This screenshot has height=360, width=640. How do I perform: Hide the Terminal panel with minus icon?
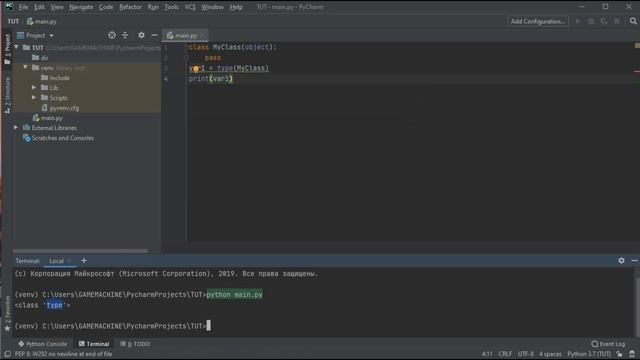[634, 260]
